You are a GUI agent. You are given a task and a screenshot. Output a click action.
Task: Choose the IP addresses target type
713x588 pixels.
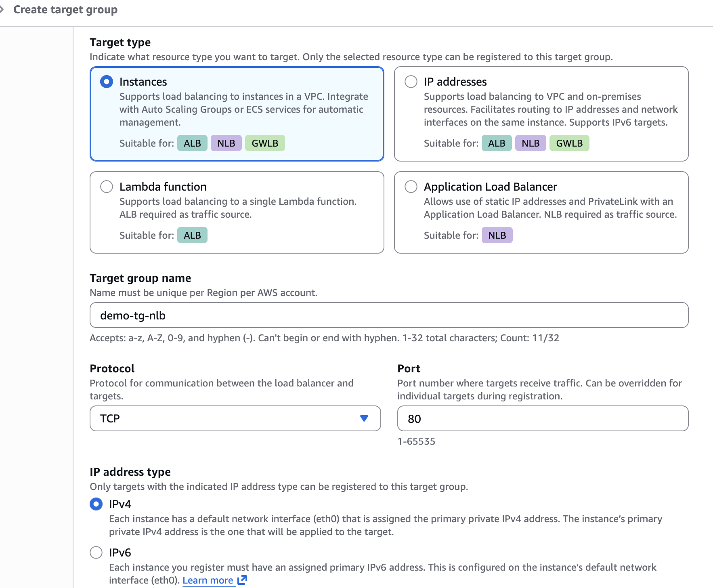[411, 82]
